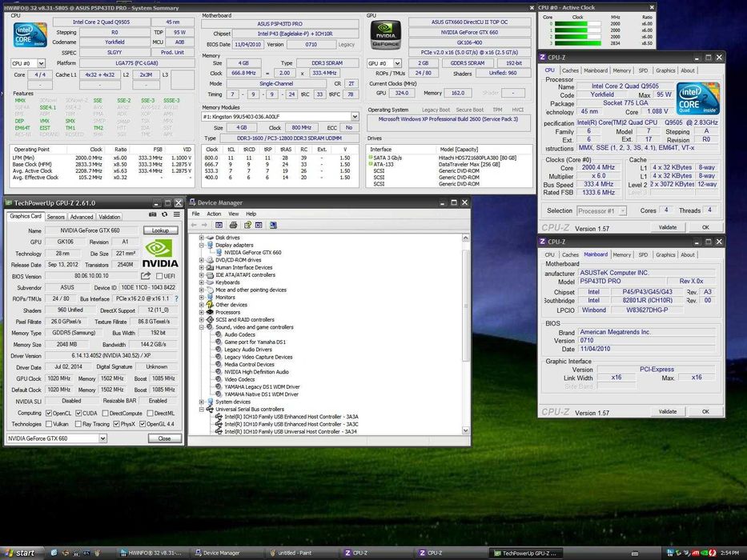This screenshot has width=747, height=560.
Task: Open the Action menu in Device Manager
Action: [x=214, y=214]
